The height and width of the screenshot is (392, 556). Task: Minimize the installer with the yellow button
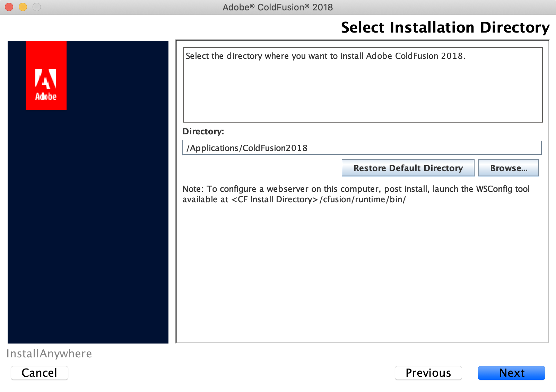(23, 7)
